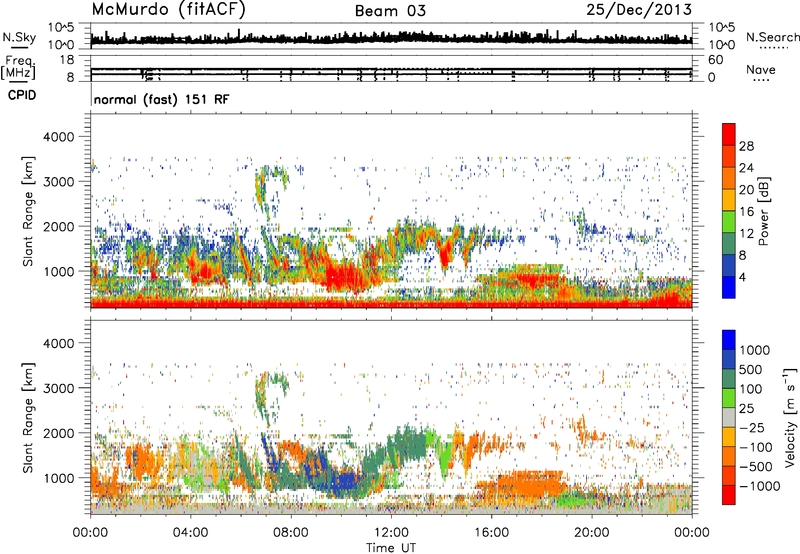The width and height of the screenshot is (800, 554).
Task: Click the 'CPID' row label
Action: click(x=22, y=95)
